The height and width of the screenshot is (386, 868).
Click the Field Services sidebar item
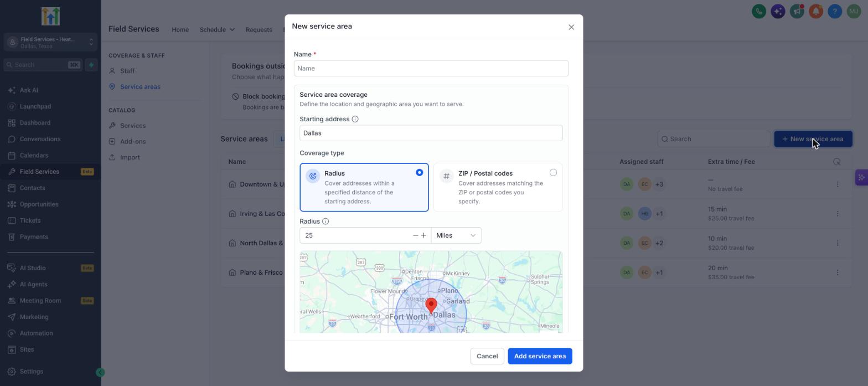coord(50,172)
